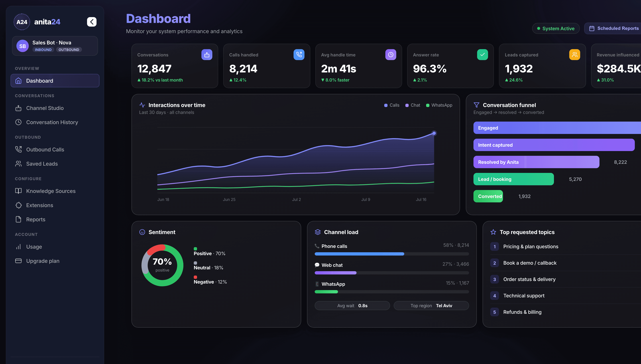Select the Intent captured funnel bar
641x364 pixels.
[x=554, y=145]
